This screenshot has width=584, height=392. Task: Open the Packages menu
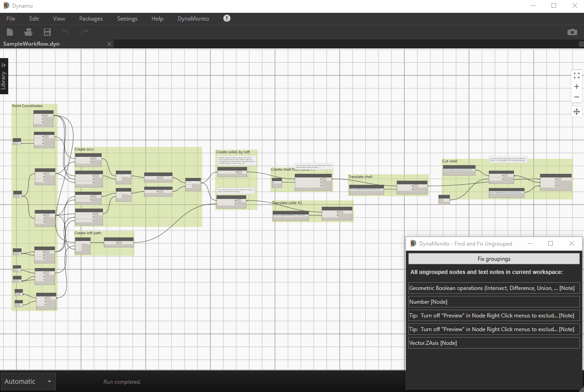[x=91, y=19]
